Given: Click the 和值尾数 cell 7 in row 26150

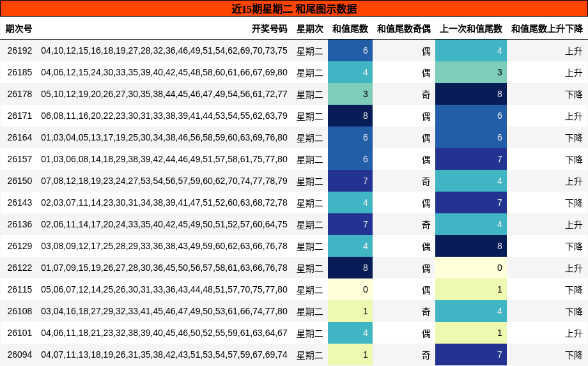Looking at the screenshot, I should click(x=350, y=181).
